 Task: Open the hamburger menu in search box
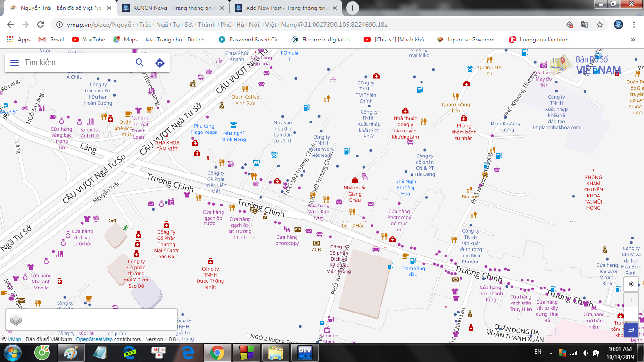click(15, 63)
